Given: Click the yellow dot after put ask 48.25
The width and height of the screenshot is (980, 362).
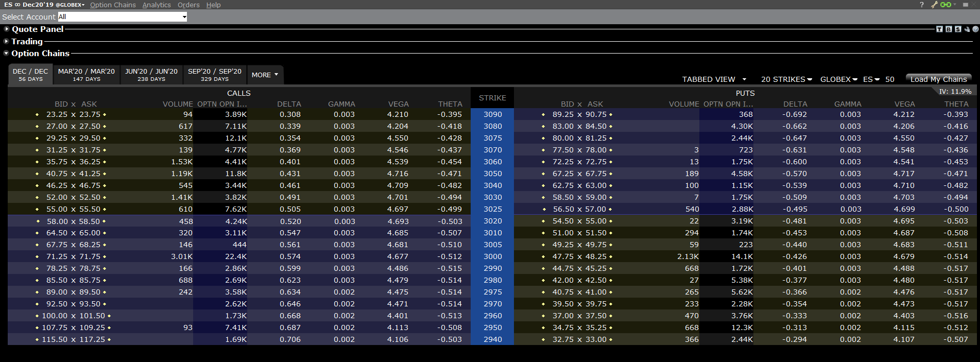Looking at the screenshot, I should click(611, 256).
